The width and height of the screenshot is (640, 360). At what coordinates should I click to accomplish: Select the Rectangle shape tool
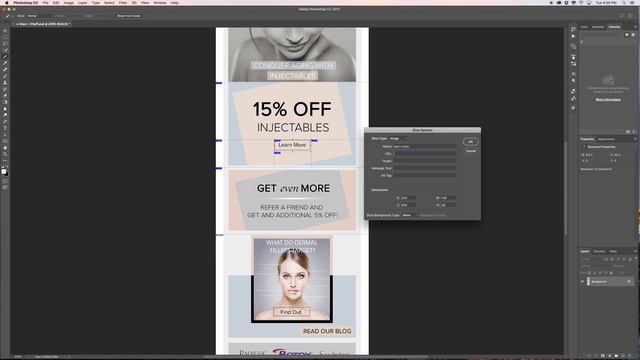click(5, 142)
